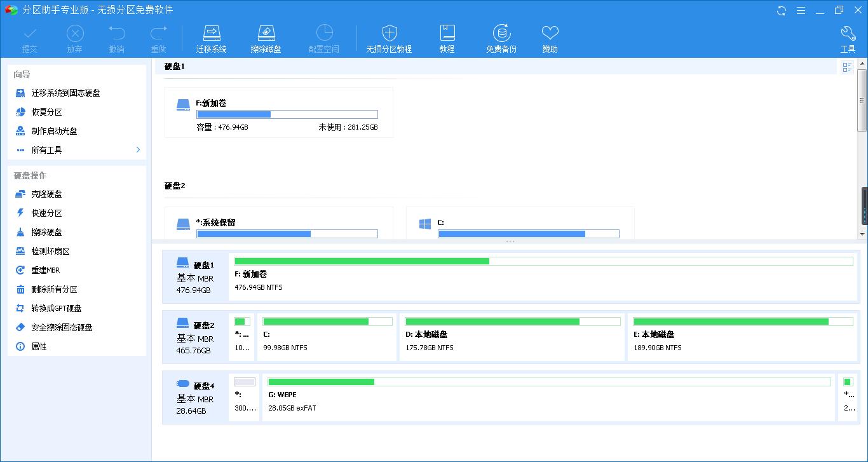Viewport: 868px width, 462px height.
Task: Click the refresh icon near the title bar
Action: [x=781, y=10]
